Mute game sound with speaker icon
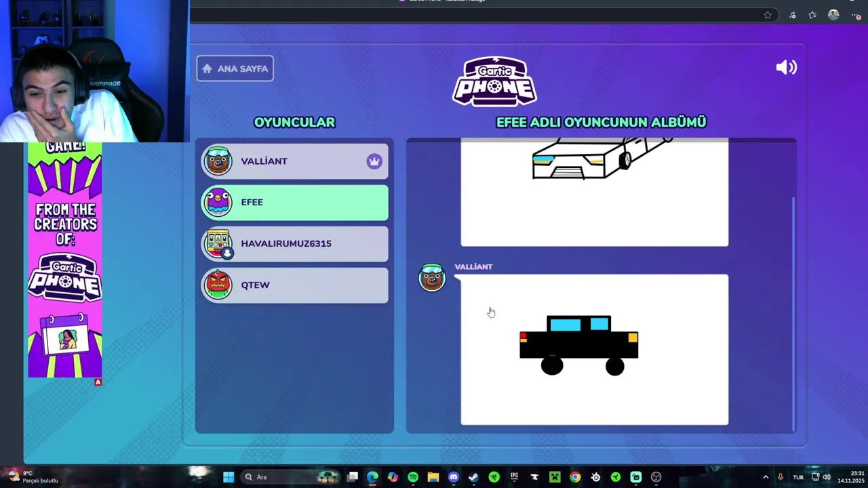This screenshot has width=868, height=488. click(x=786, y=67)
